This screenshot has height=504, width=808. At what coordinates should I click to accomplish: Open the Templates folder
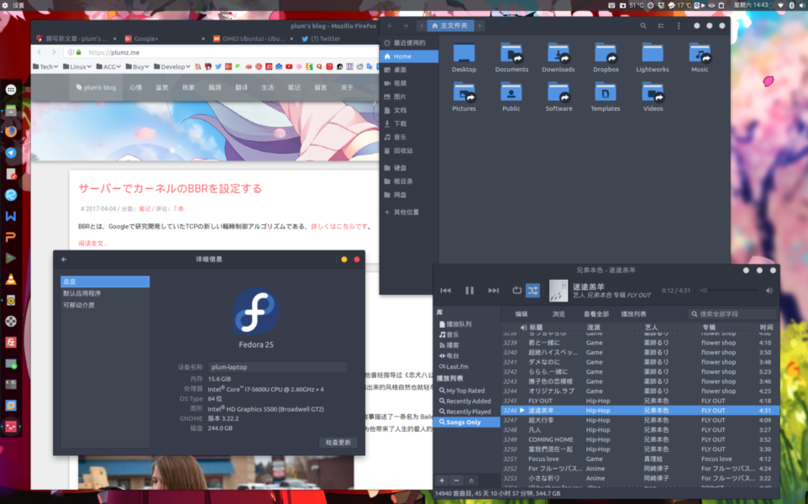tap(605, 96)
